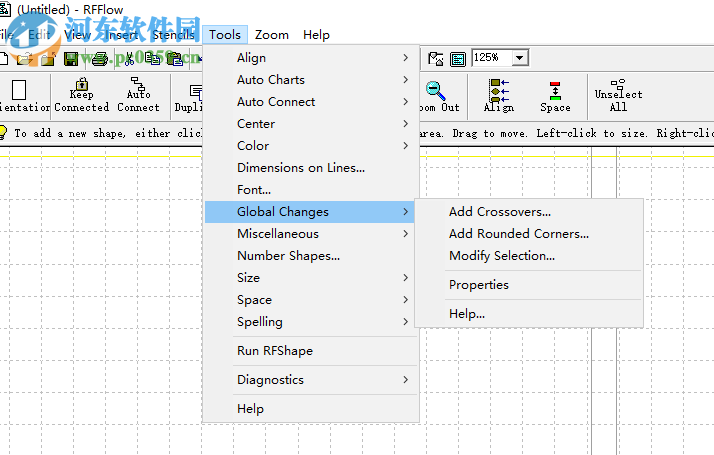
Task: Select the highlighted Global Changes entry
Action: coord(310,212)
